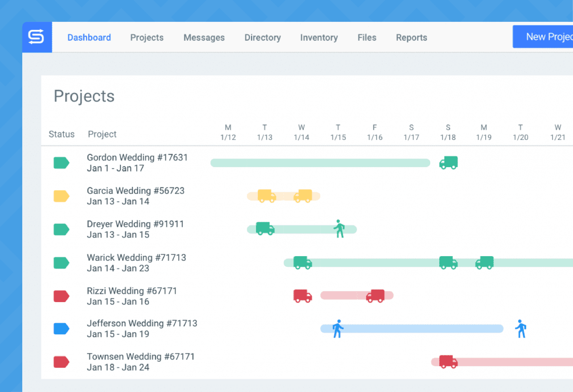Click the yellow status tag for Garcia Wedding
573x392 pixels.
coord(61,196)
